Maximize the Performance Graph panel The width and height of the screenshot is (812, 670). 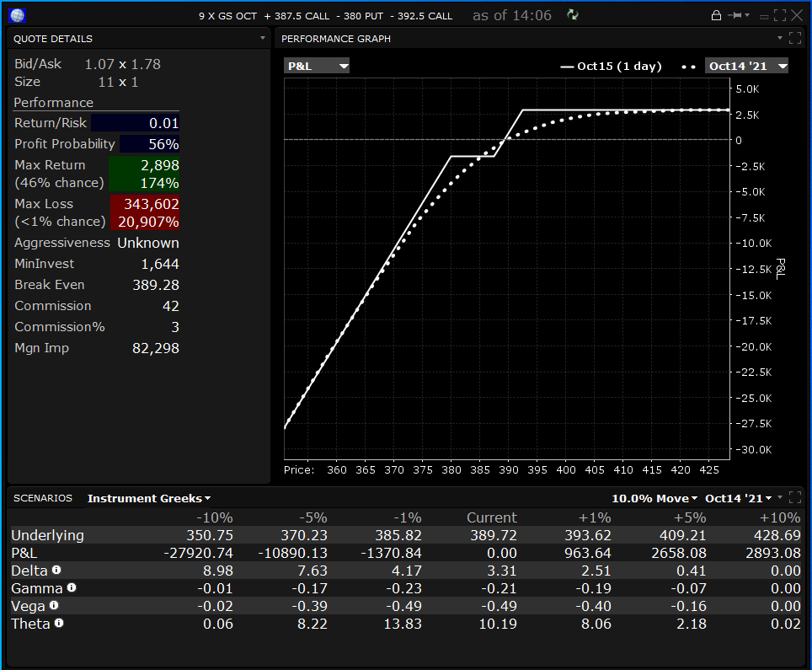click(x=795, y=38)
